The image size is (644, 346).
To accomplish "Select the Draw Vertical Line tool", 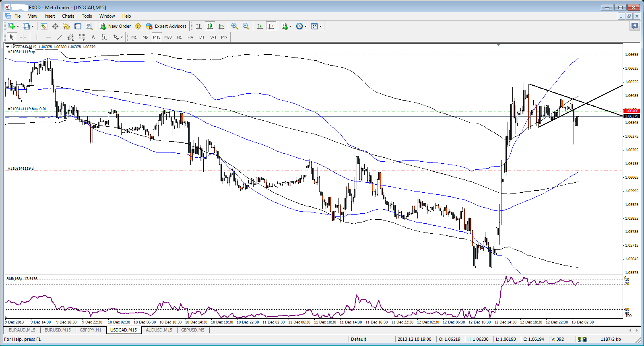I will click(x=37, y=37).
